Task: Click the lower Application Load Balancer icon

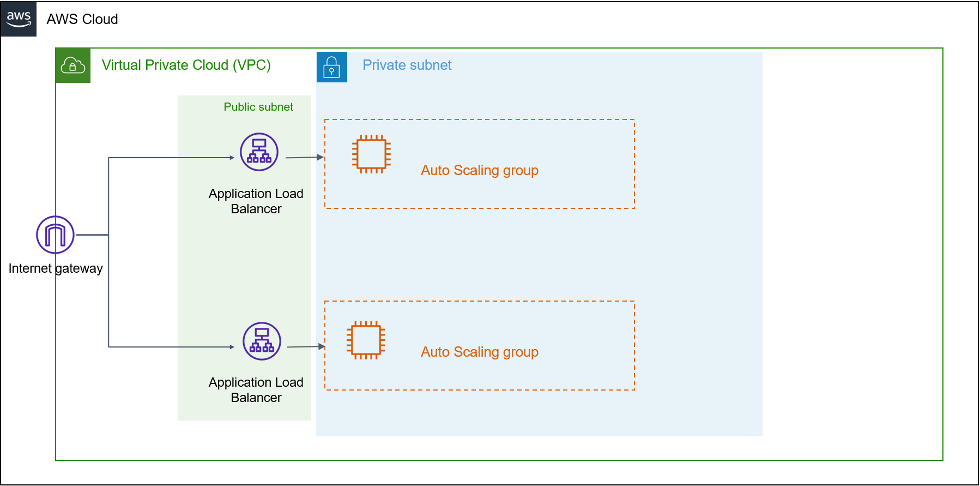Action: tap(262, 341)
